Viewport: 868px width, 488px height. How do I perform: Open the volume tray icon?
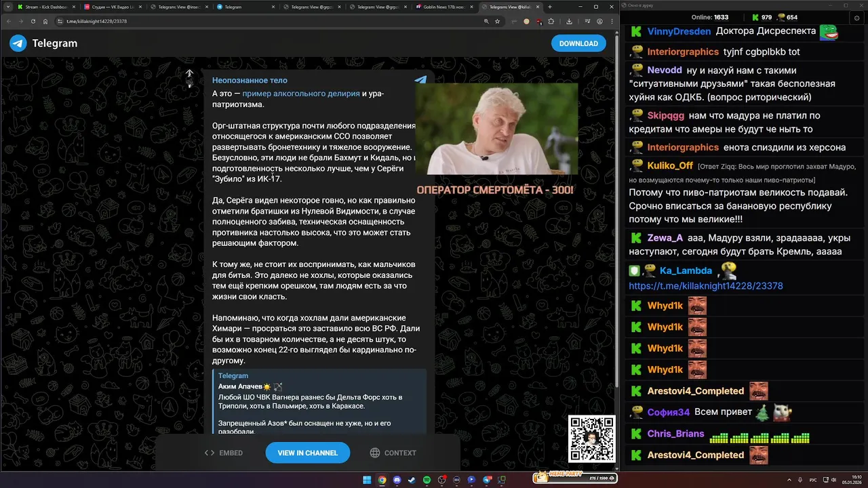click(834, 480)
